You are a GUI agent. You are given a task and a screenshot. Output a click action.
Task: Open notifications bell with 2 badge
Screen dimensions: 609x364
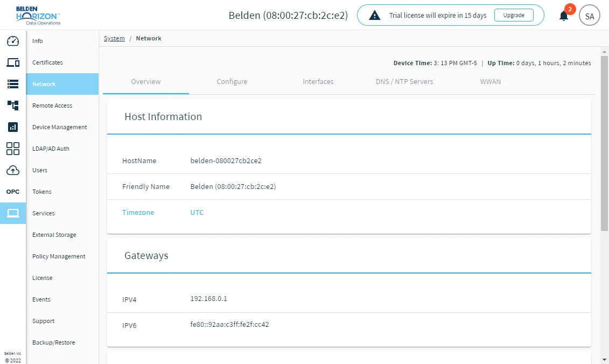[564, 16]
